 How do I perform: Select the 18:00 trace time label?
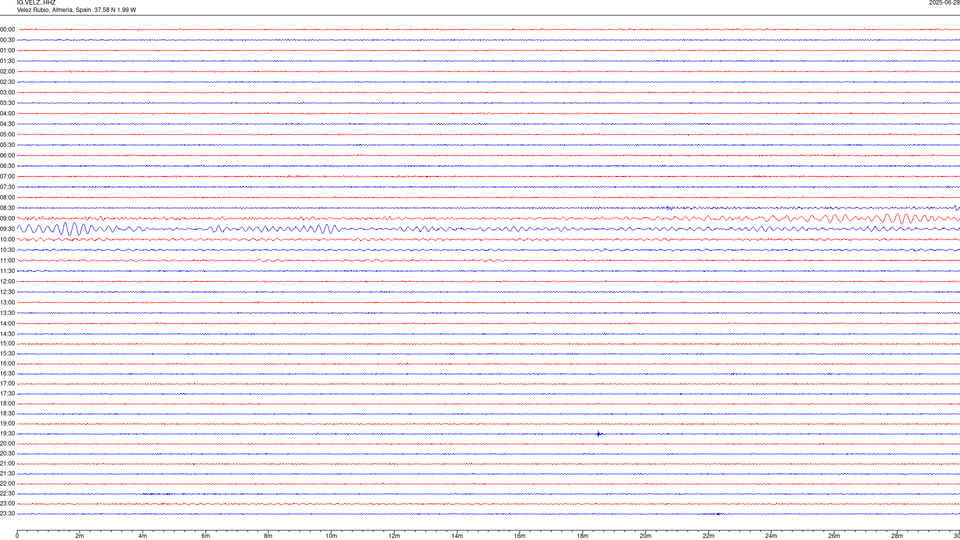[x=7, y=403]
